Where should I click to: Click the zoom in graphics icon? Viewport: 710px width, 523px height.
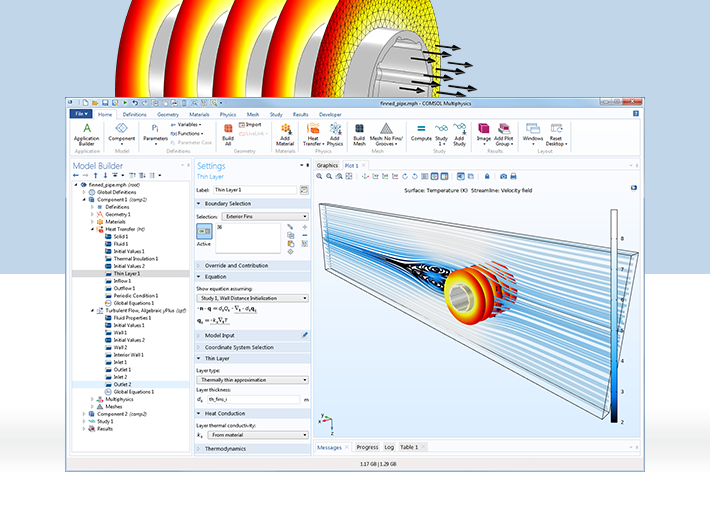pos(319,176)
